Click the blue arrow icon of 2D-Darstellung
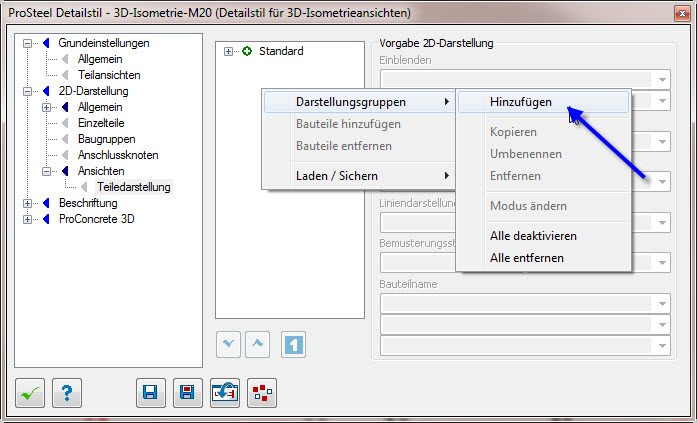697x423 pixels. tap(46, 91)
